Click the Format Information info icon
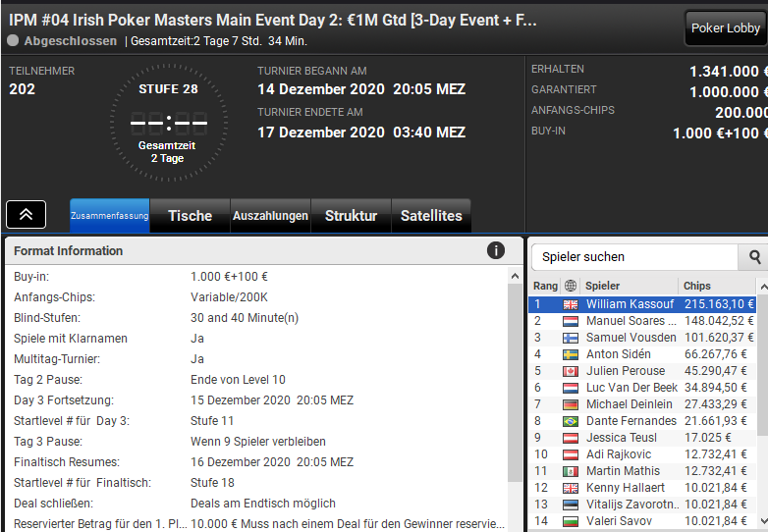This screenshot has height=532, width=768. point(496,251)
